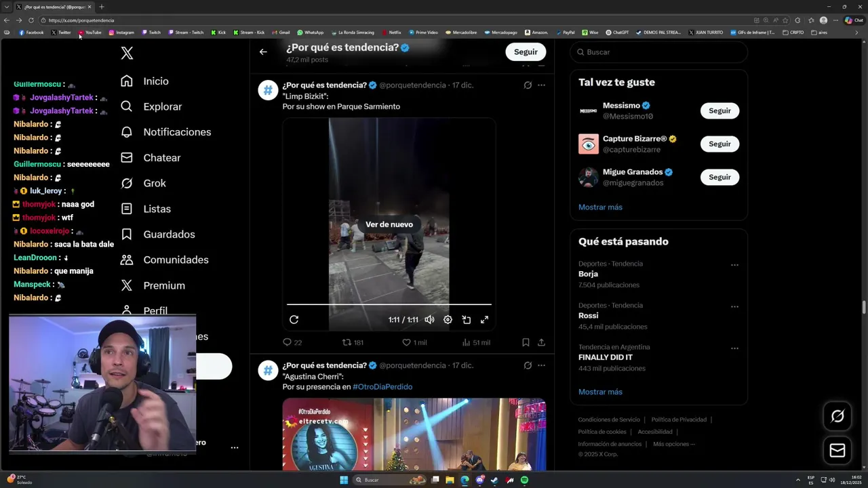Open the Condiciones de Servicio link
Viewport: 868px width, 488px height.
click(609, 420)
